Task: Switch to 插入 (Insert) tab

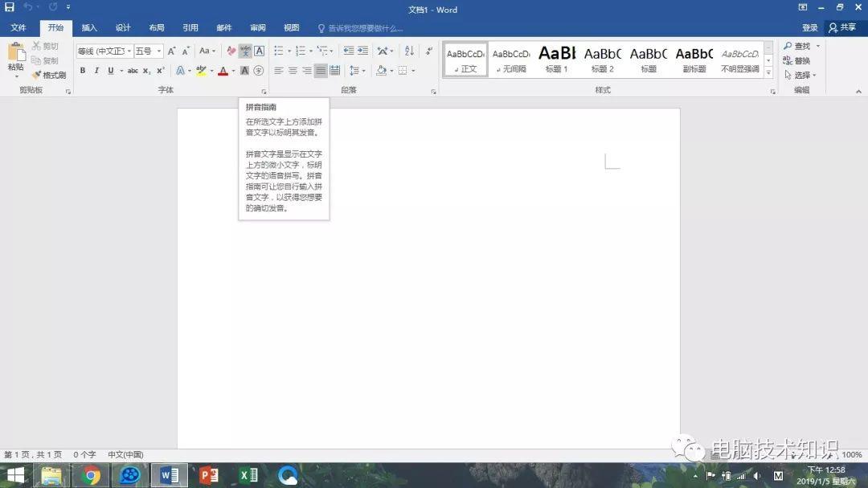Action: tap(89, 27)
